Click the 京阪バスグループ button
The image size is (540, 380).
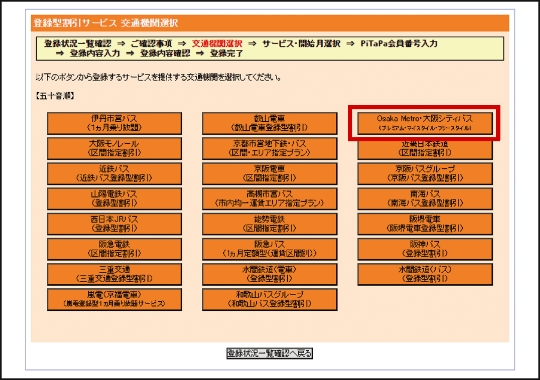[425, 174]
